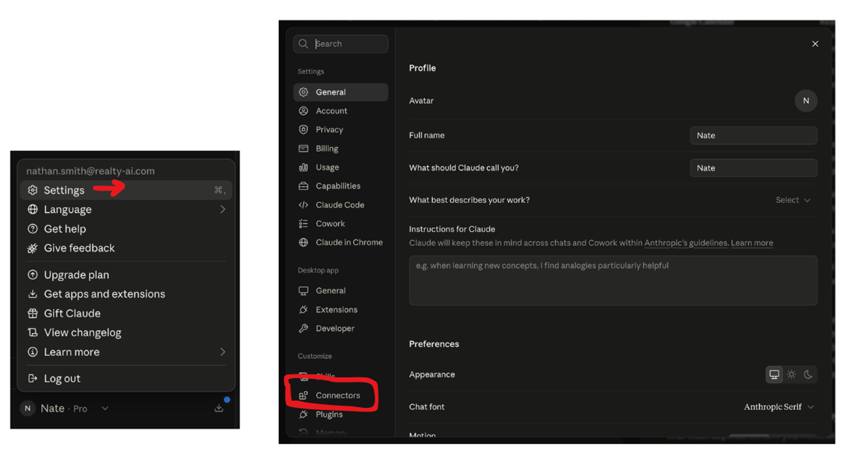
Task: Open the Billing section
Action: (x=341, y=148)
